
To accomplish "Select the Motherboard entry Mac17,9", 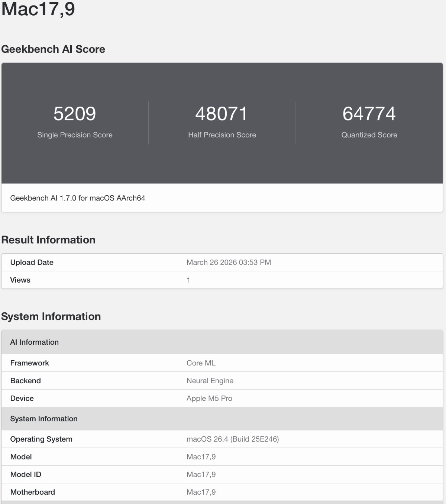I will [x=200, y=492].
